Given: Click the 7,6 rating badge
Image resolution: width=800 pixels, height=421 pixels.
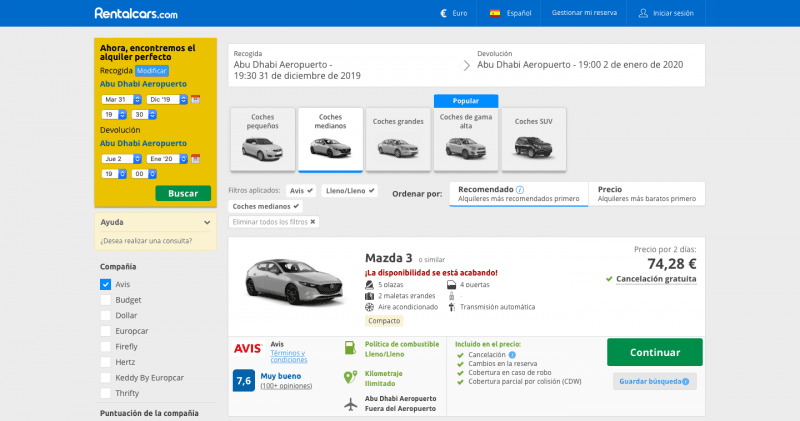Looking at the screenshot, I should 244,381.
